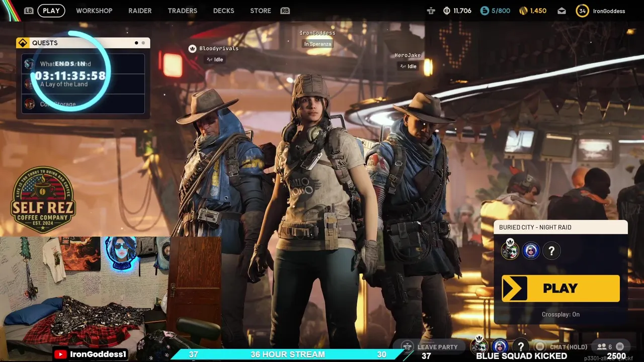Click the menu icon left of CHAT (HOLD)
The height and width of the screenshot is (362, 644).
pyautogui.click(x=540, y=346)
